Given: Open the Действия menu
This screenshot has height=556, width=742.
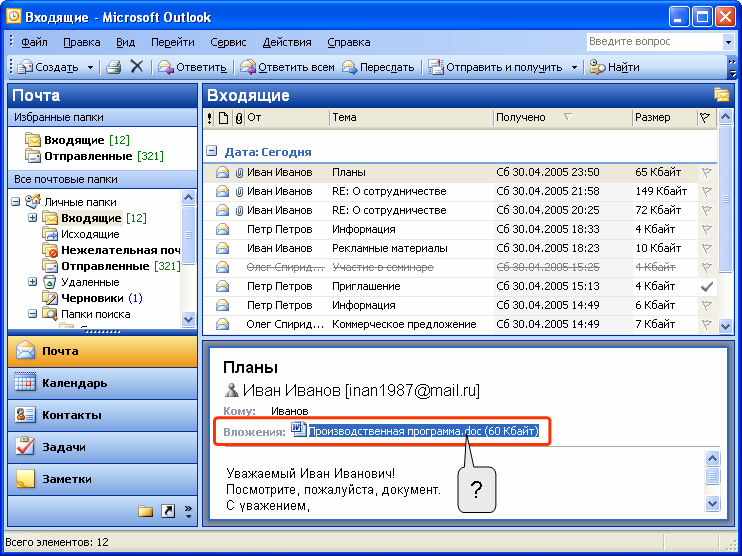Looking at the screenshot, I should (286, 42).
